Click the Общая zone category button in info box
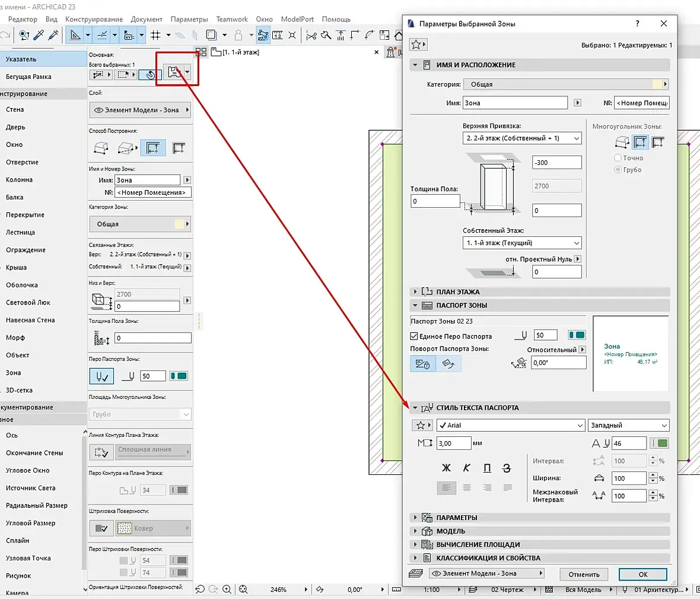This screenshot has height=599, width=700. tap(140, 224)
